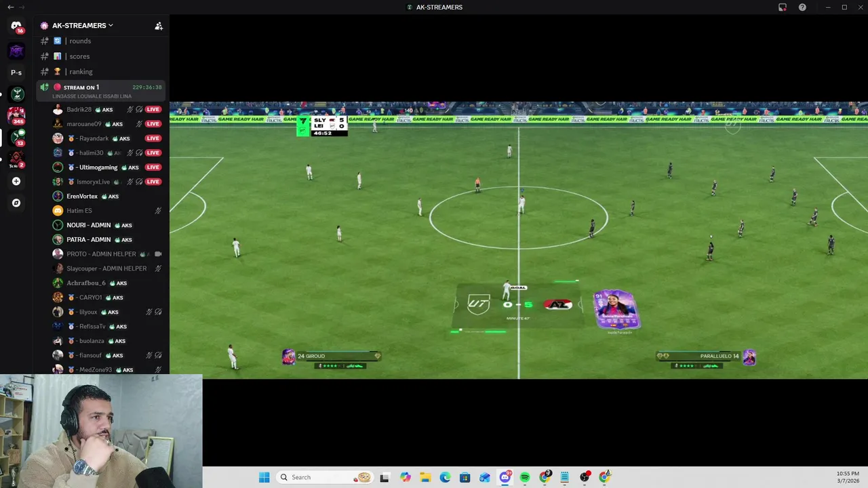Image resolution: width=868 pixels, height=488 pixels.
Task: Open the server icon with 13 badge
Action: tap(16, 138)
